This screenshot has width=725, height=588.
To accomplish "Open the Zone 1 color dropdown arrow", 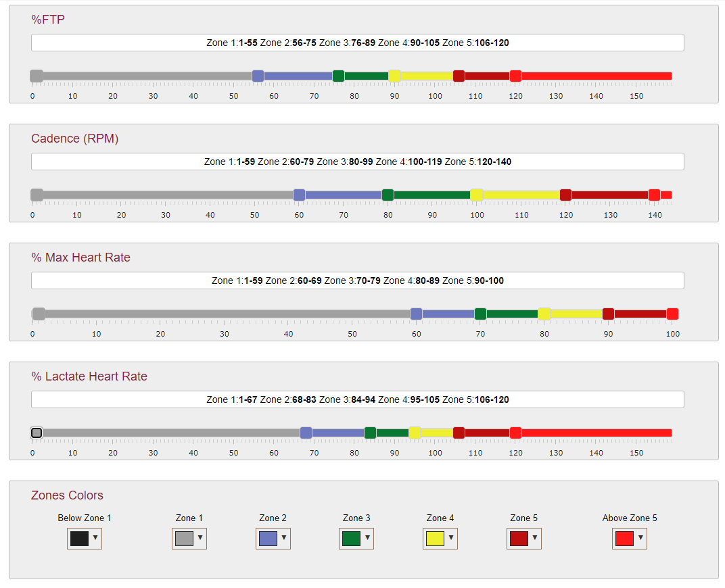I will click(x=200, y=538).
